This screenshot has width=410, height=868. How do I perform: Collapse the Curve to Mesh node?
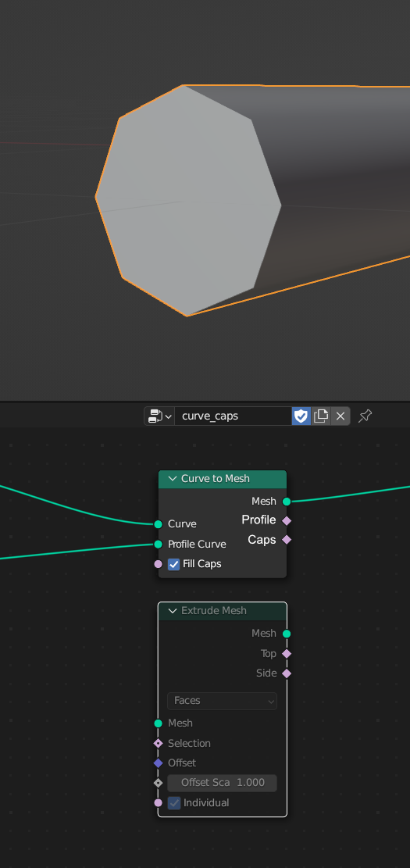pos(173,479)
